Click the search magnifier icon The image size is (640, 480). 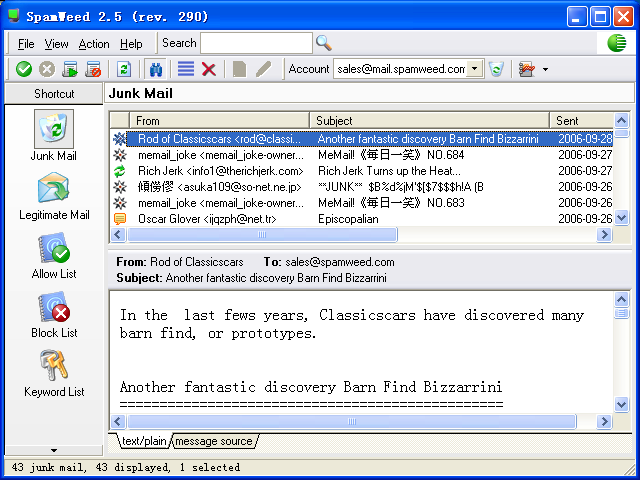(324, 43)
